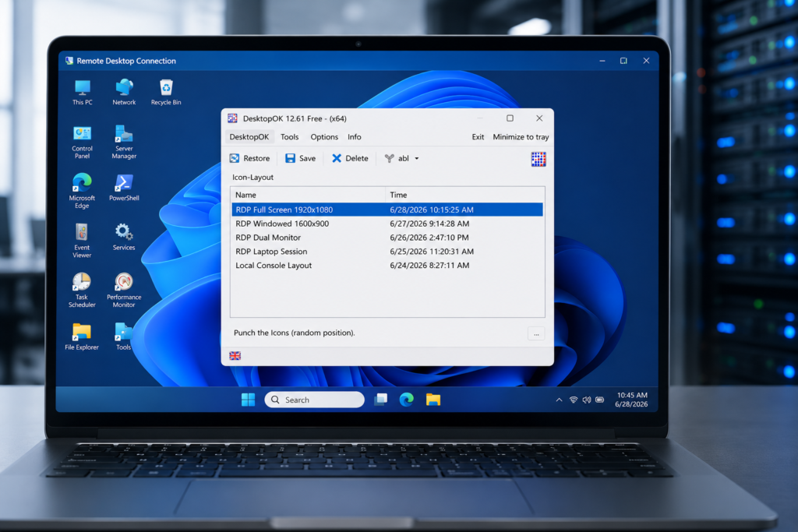Viewport: 798px width, 532px height.
Task: Open Performance Monitor shortcut
Action: pos(124,290)
